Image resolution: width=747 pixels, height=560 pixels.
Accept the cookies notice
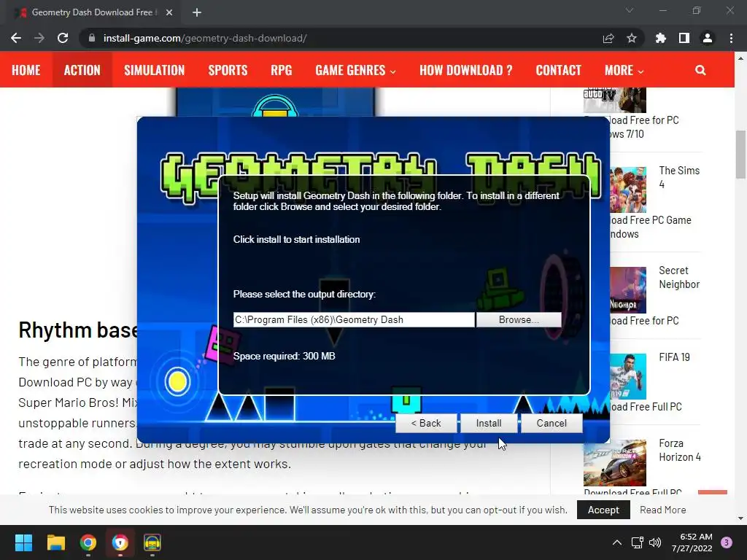603,510
